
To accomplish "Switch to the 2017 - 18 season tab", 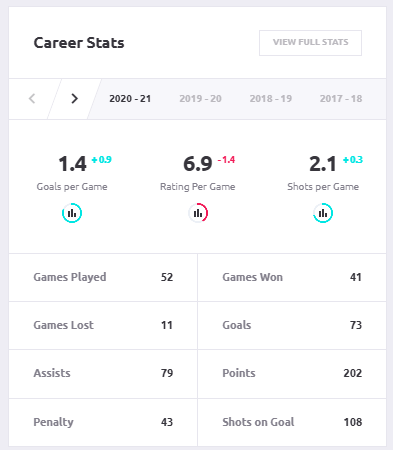I will click(x=341, y=99).
